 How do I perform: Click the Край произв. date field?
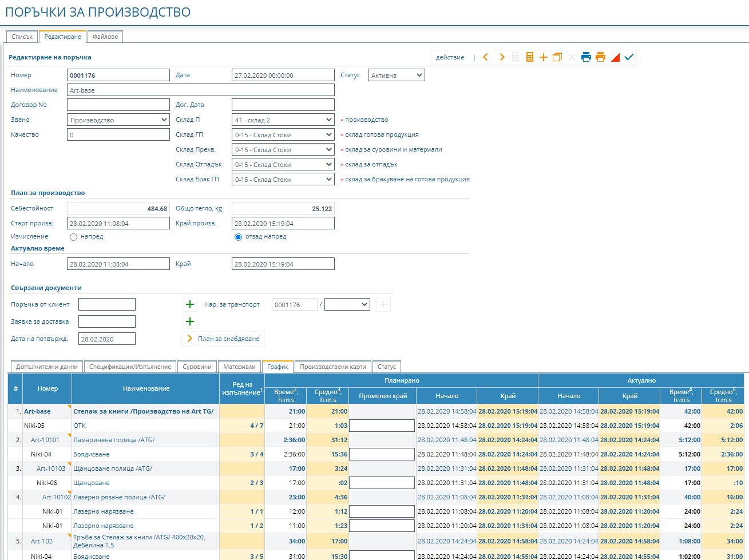283,223
